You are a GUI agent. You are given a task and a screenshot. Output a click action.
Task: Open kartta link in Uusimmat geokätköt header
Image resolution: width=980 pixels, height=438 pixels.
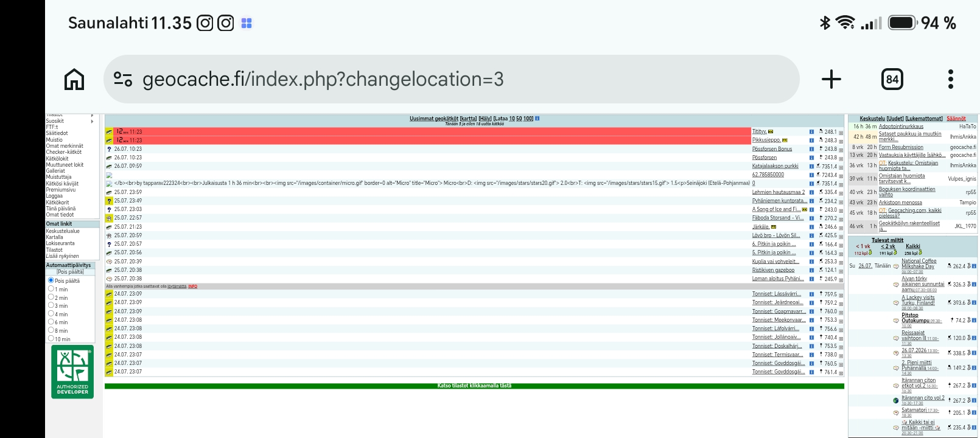click(x=468, y=119)
